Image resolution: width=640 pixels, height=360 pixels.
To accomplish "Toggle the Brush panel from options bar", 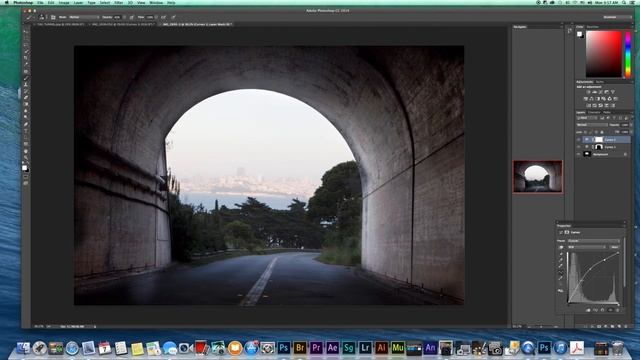I will 53,17.
